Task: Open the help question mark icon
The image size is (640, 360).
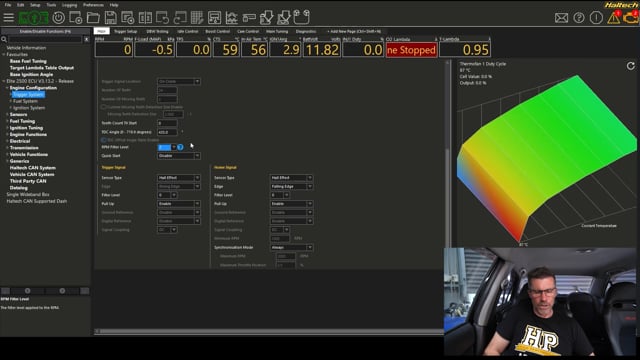Action: [x=579, y=18]
